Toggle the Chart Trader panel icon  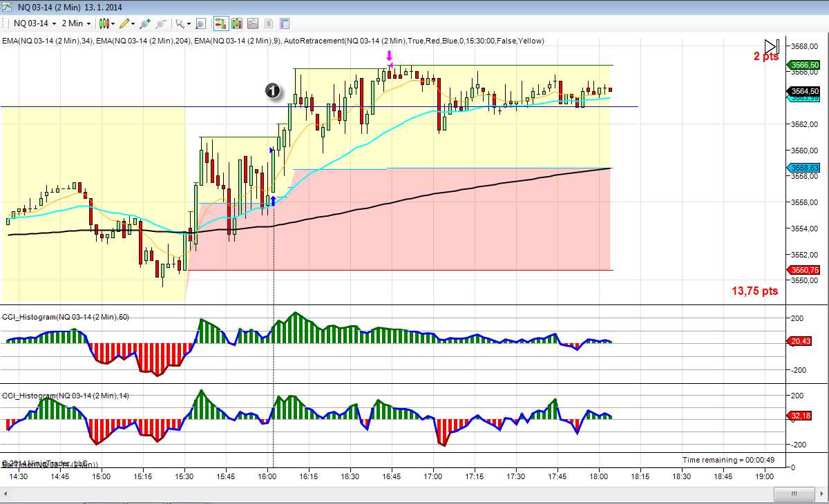[221, 23]
